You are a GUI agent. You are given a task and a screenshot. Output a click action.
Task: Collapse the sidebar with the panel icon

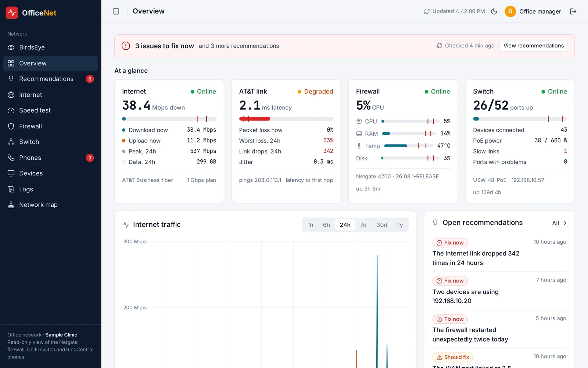(x=116, y=11)
